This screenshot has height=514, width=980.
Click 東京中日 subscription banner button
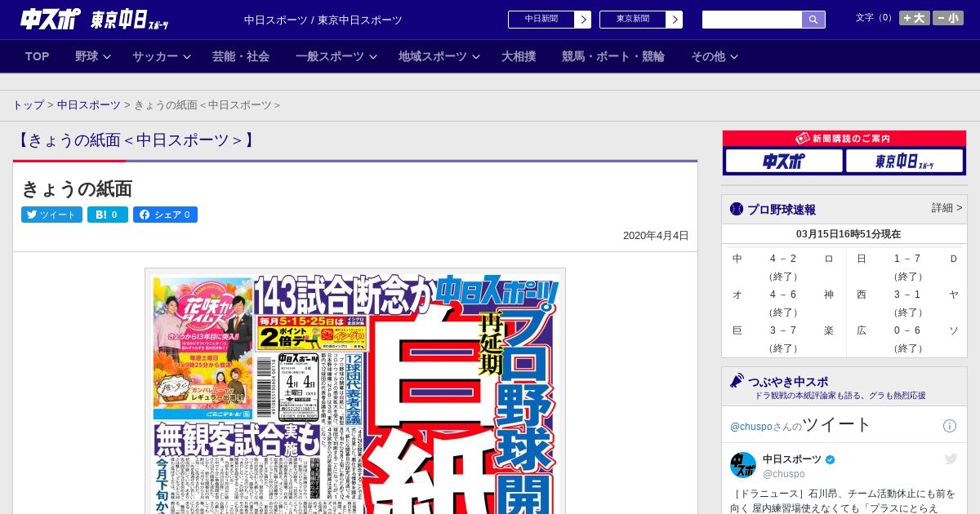click(x=904, y=161)
